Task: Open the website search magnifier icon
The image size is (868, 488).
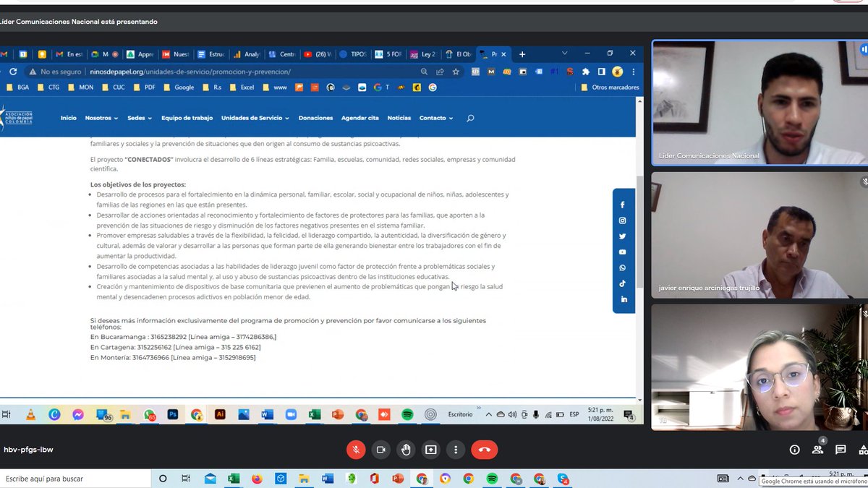Action: coord(470,118)
